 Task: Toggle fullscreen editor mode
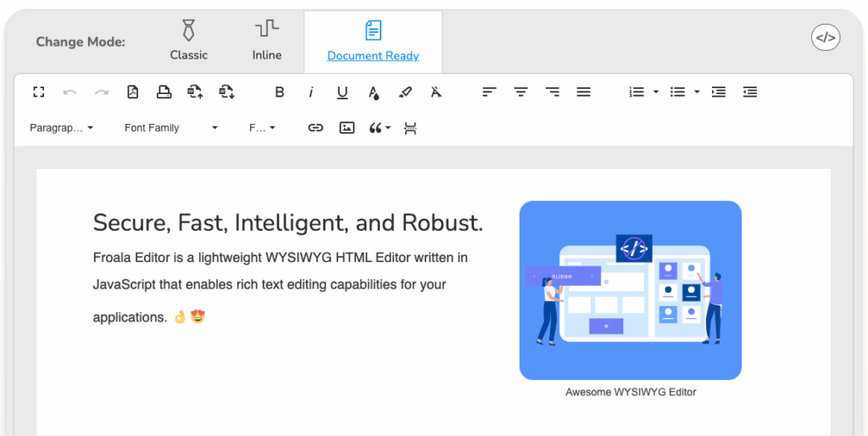(x=38, y=92)
